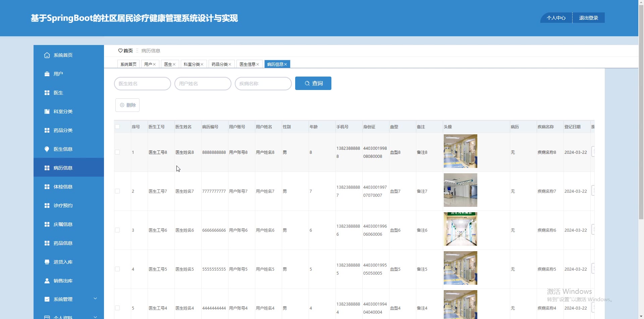Click the 删除 delete button
Viewport: 644px width, 319px height.
point(127,105)
